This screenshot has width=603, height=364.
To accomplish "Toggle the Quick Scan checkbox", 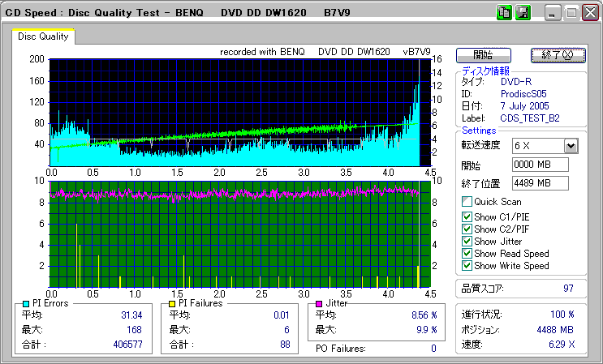I will (467, 202).
